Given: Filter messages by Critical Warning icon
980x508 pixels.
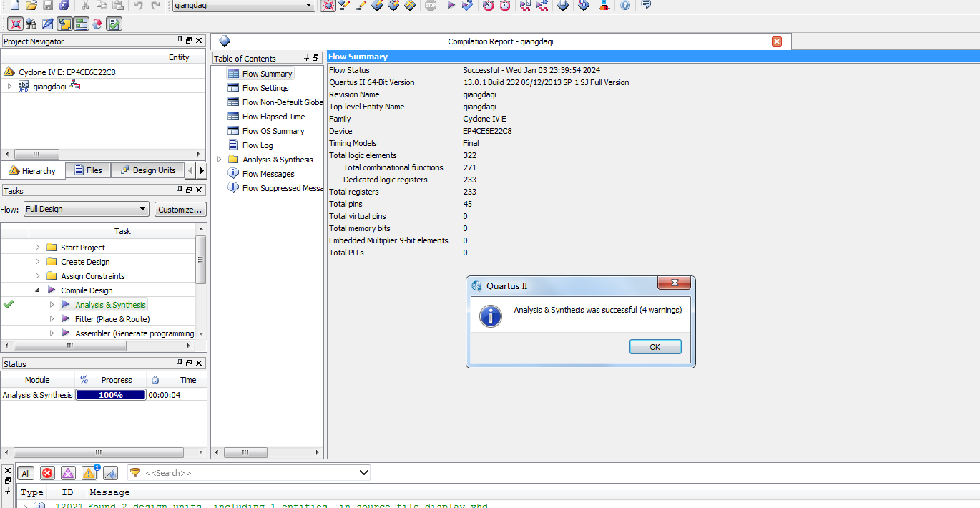Looking at the screenshot, I should (x=68, y=473).
